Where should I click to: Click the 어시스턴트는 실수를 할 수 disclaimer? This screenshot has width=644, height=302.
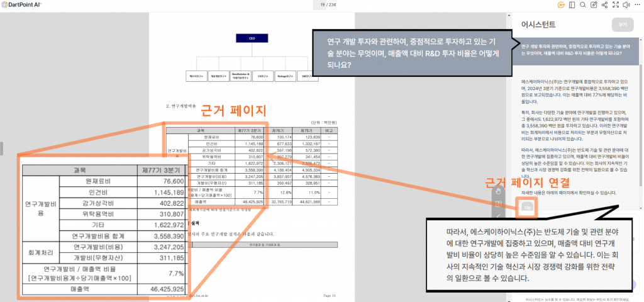(x=577, y=299)
